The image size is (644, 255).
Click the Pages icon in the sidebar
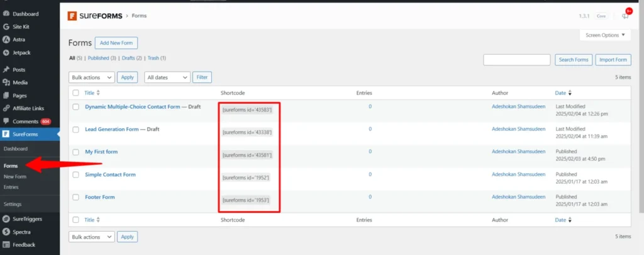point(6,95)
